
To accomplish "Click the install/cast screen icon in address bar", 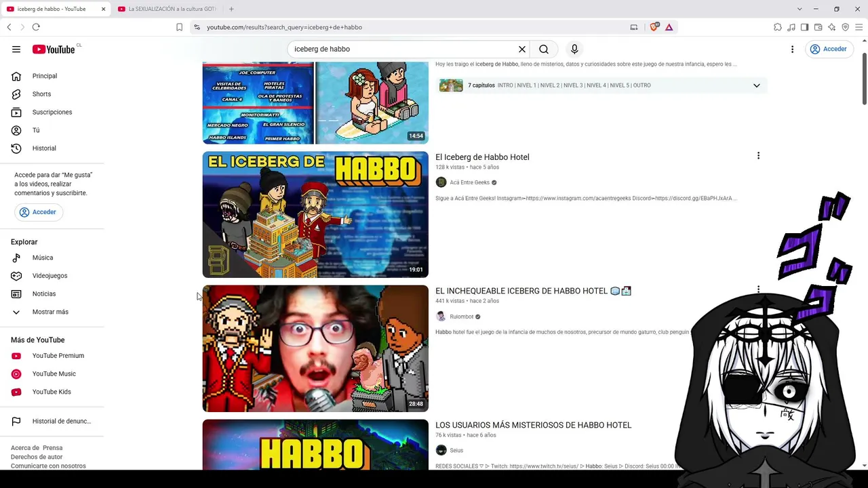I will [634, 27].
